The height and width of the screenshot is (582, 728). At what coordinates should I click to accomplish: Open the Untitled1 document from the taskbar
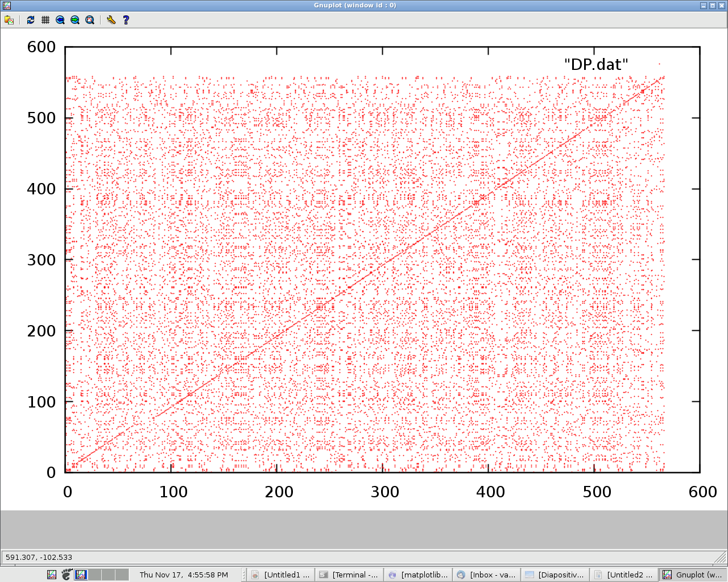283,574
